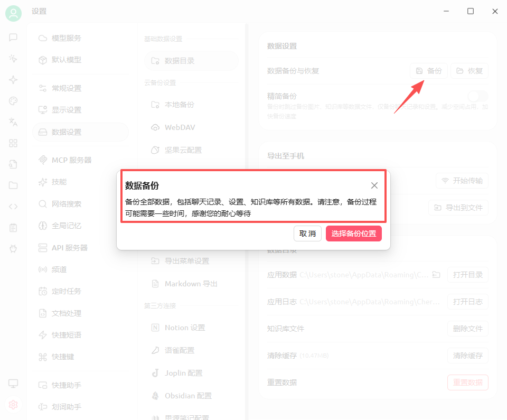Open the chat assistant sidebar icon
This screenshot has width=507, height=420.
coord(13,38)
